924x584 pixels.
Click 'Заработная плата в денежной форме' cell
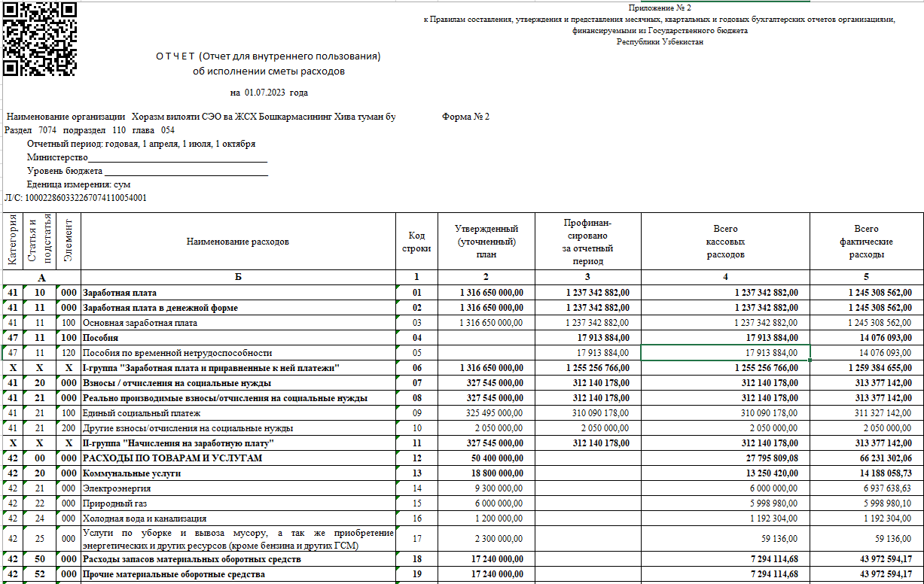(238, 308)
